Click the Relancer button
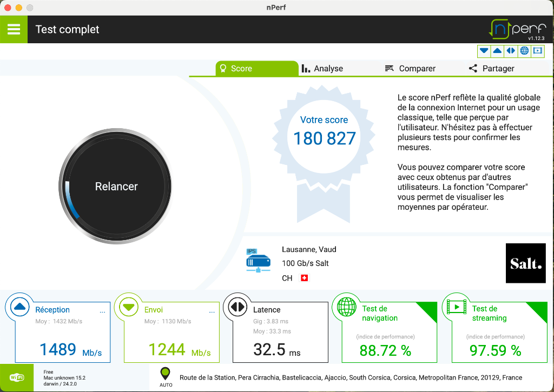The image size is (554, 392). tap(116, 186)
